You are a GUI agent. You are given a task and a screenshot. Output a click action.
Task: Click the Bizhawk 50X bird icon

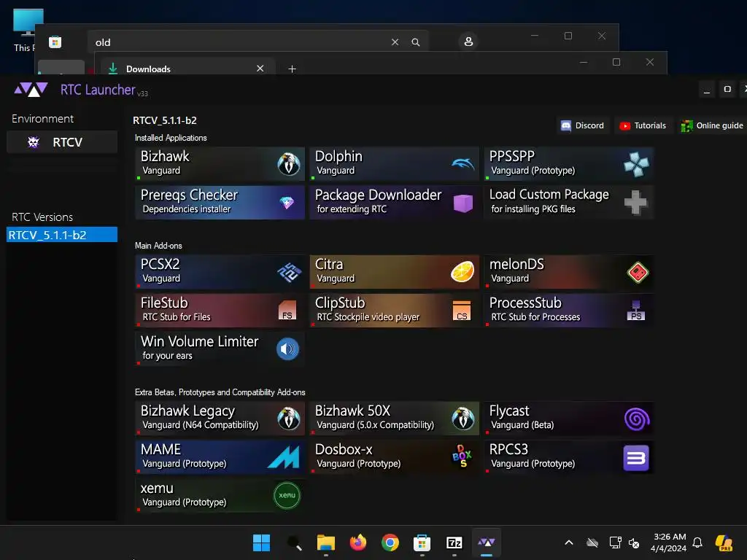pos(462,419)
